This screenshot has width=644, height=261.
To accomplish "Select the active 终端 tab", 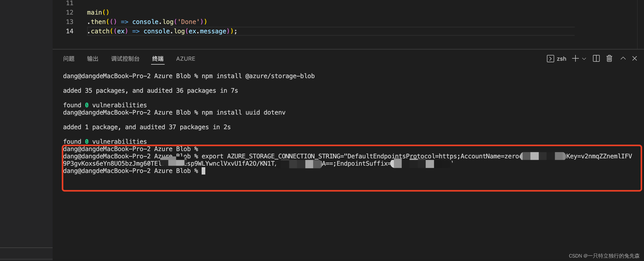I will tap(158, 59).
